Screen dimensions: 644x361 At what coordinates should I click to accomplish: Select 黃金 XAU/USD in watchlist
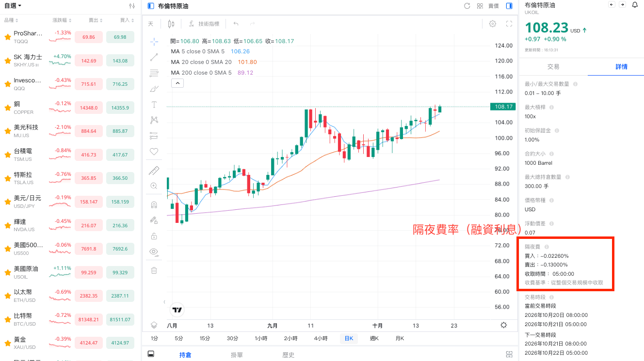click(70, 343)
